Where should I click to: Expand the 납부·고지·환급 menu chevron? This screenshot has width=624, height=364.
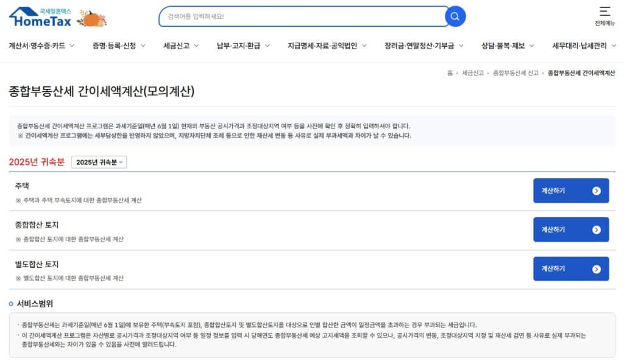coord(267,45)
